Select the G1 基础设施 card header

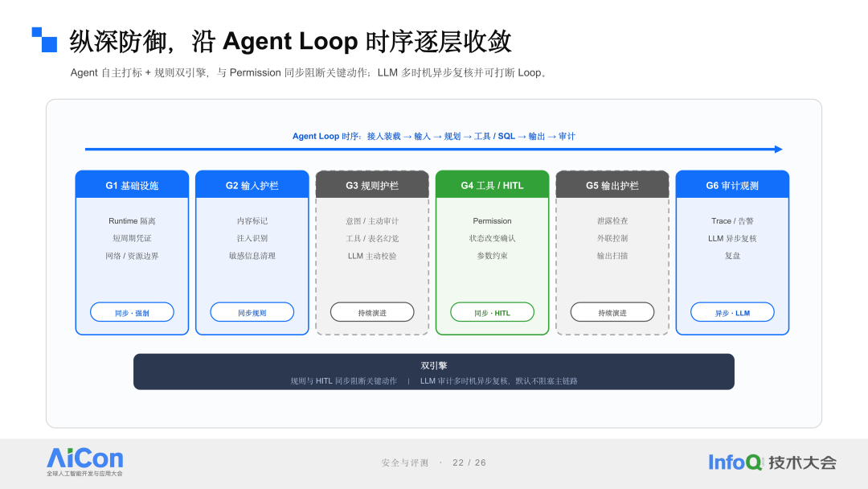[132, 184]
